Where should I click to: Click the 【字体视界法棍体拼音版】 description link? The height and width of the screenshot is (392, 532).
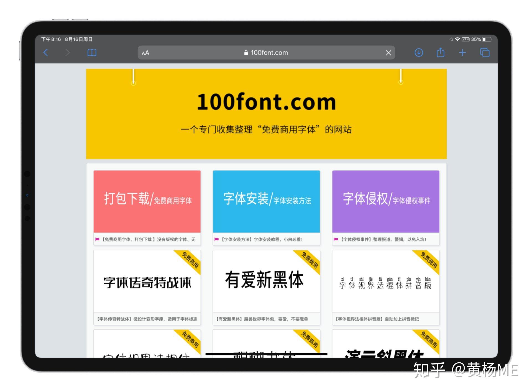[377, 319]
